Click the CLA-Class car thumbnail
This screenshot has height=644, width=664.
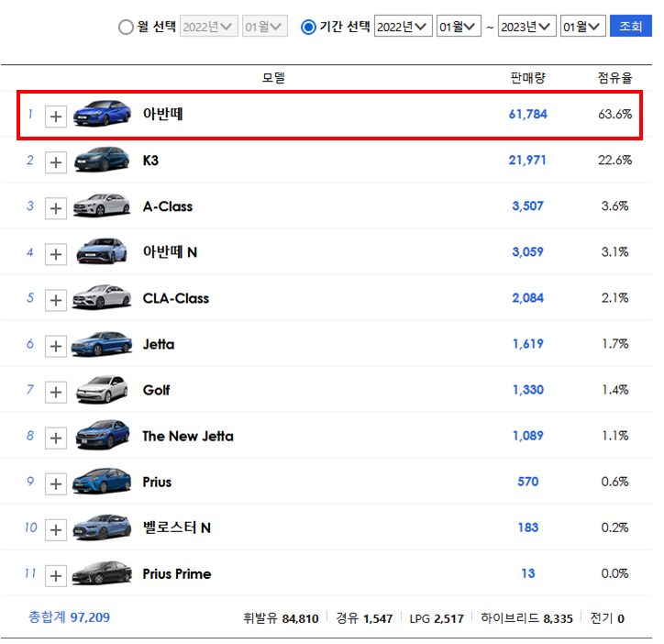pos(102,296)
